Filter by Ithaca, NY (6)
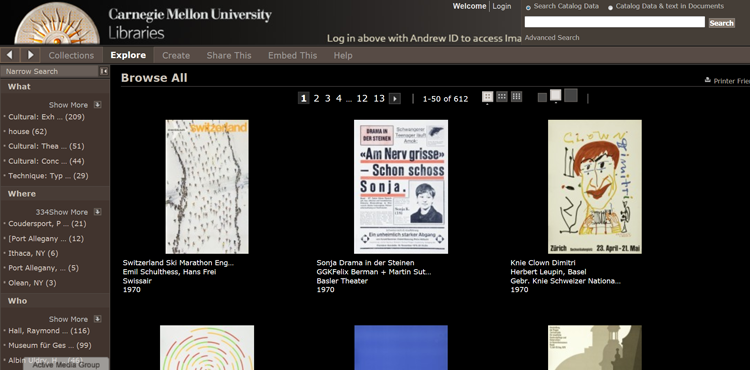 33,253
